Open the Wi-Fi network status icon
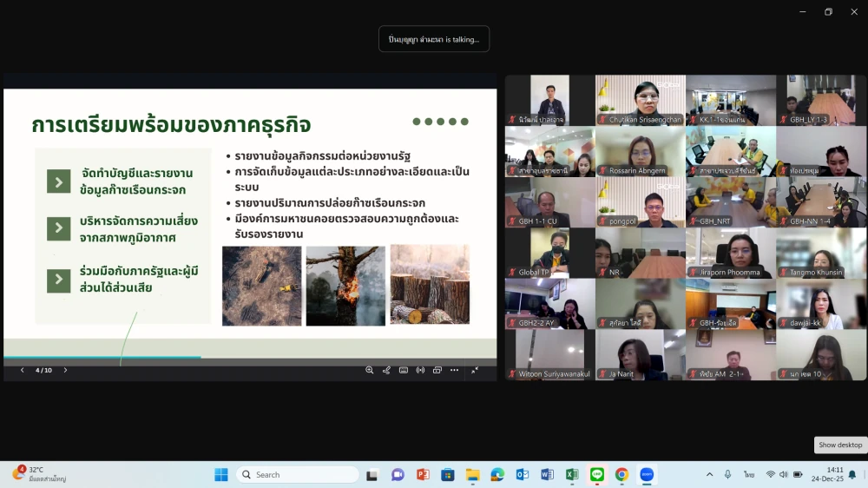 [770, 475]
